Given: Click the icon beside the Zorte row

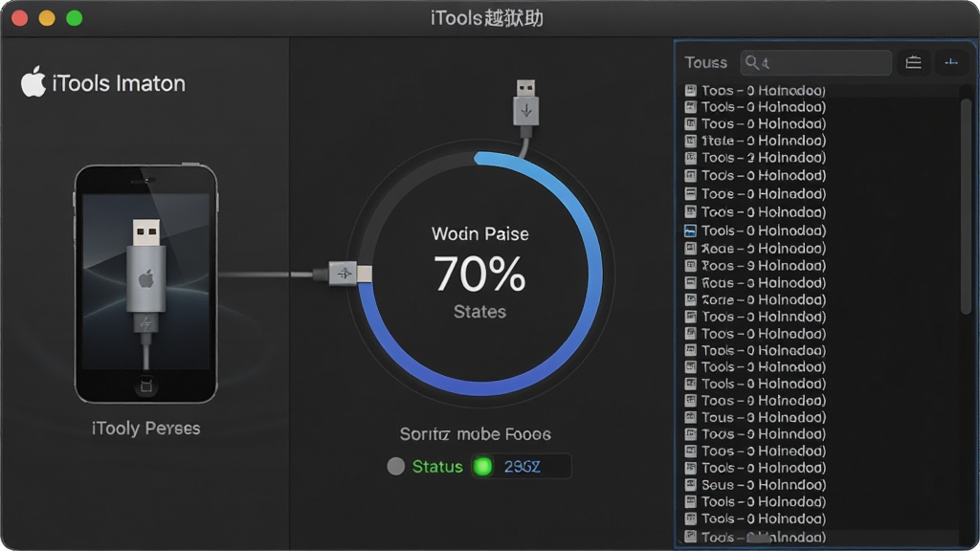Looking at the screenshot, I should pos(690,299).
